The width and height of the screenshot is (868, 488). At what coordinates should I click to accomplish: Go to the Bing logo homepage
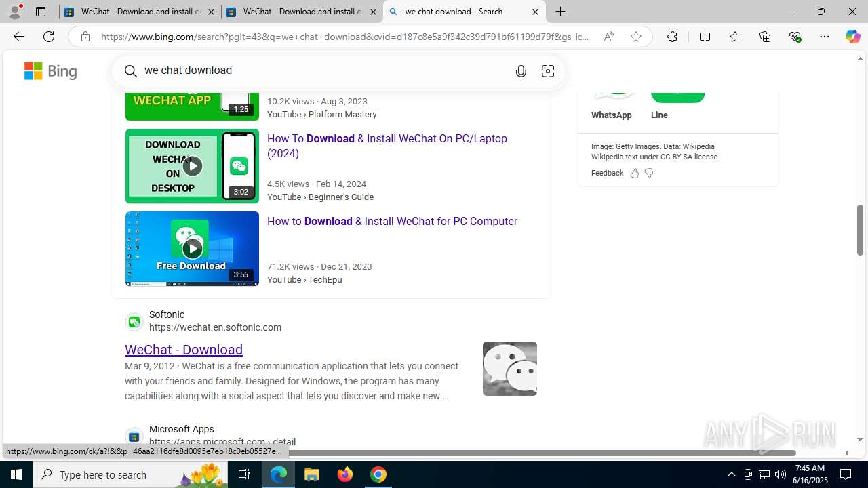tap(51, 70)
